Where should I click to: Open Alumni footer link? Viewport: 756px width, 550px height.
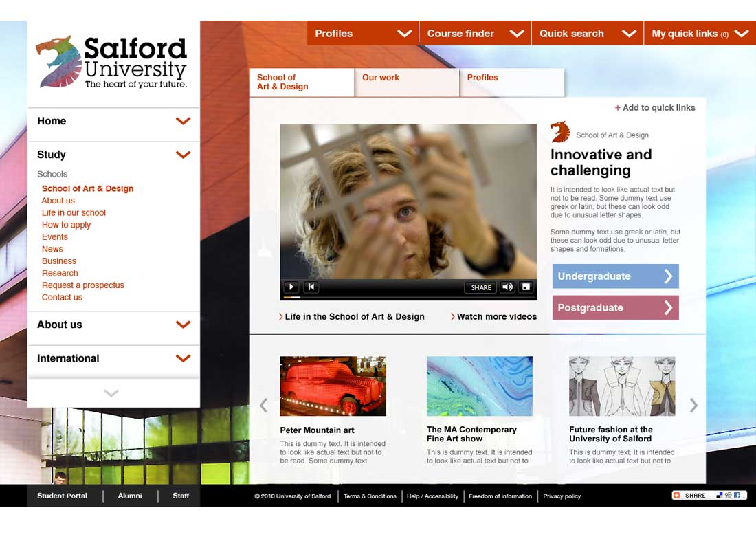(x=130, y=496)
